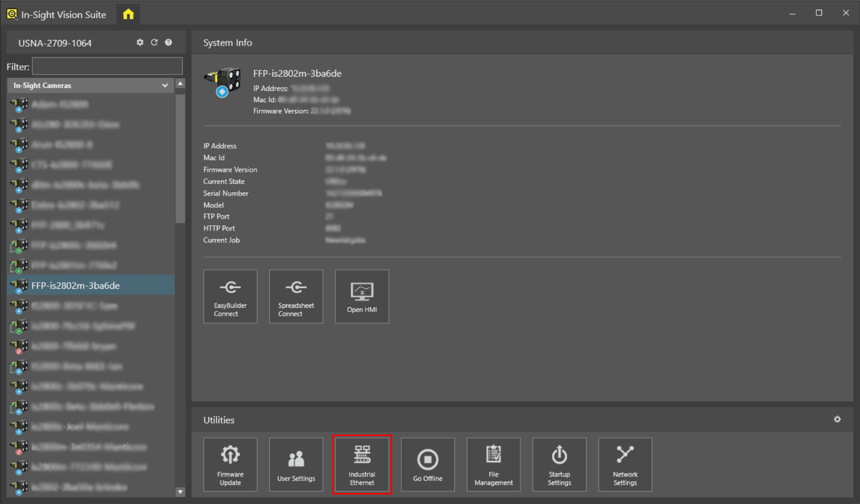Open the Utilities panel gear settings
The height and width of the screenshot is (504, 860).
click(837, 419)
